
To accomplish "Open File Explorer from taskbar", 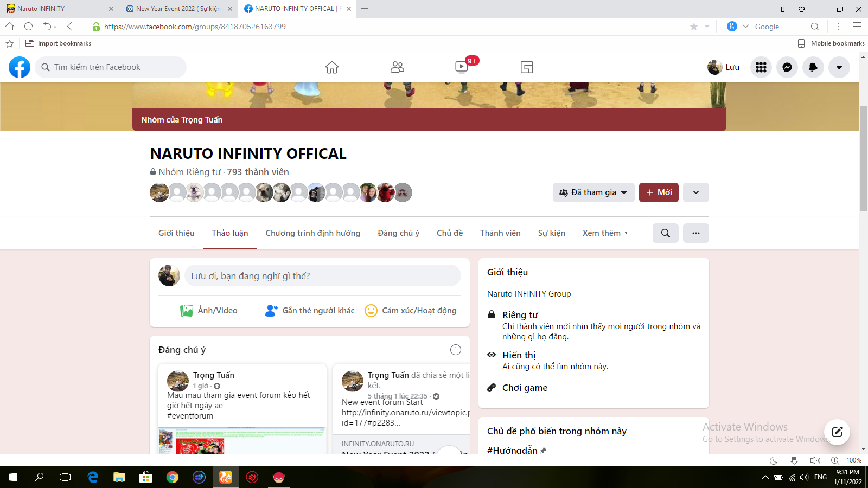I will coord(119,477).
